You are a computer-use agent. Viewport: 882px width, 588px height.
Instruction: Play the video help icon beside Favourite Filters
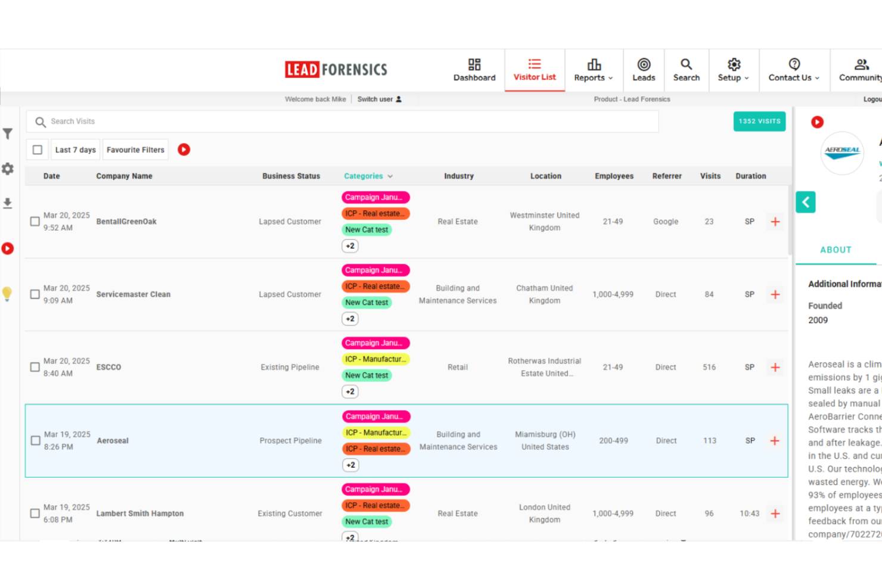tap(184, 150)
